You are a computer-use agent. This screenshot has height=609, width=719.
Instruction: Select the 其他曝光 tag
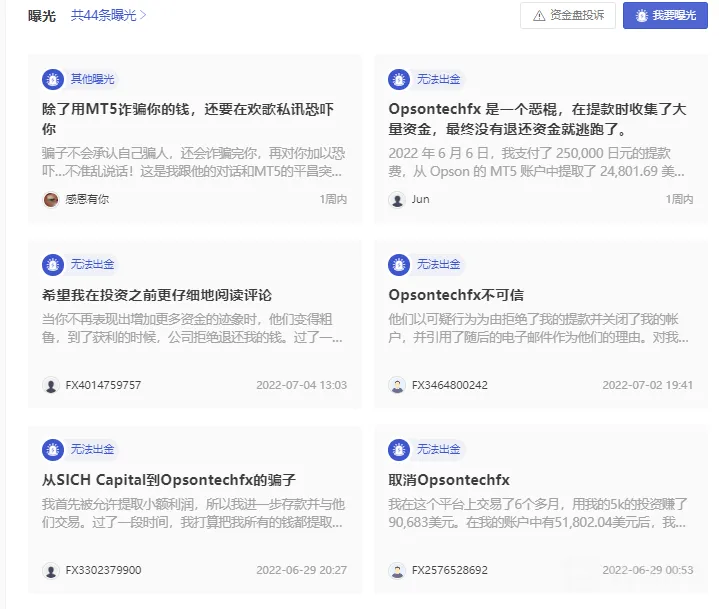pos(93,79)
